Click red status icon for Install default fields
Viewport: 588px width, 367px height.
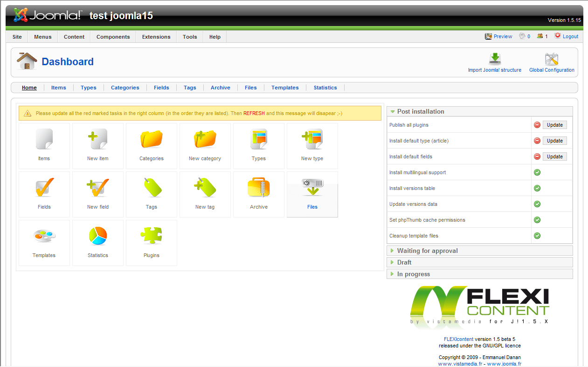(x=537, y=156)
